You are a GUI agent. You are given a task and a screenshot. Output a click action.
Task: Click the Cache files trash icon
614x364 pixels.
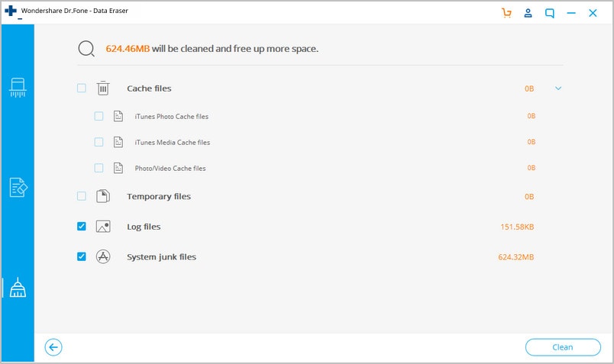(103, 89)
